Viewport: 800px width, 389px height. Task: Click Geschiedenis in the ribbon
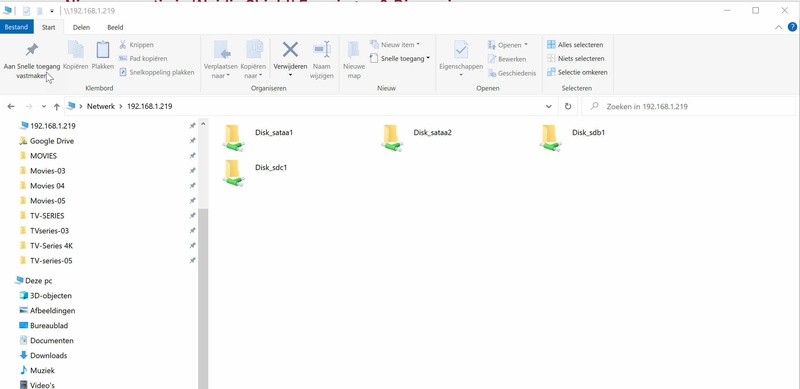pos(512,74)
